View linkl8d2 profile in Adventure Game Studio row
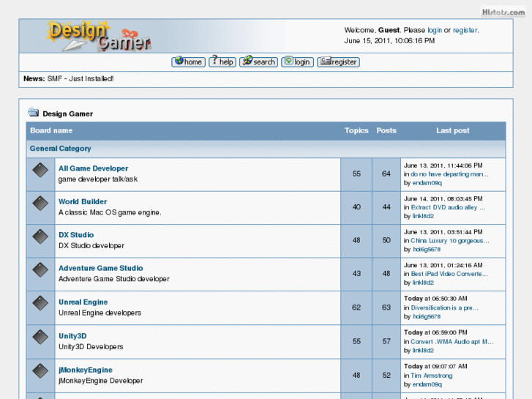Image resolution: width=532 pixels, height=399 pixels. [x=423, y=283]
